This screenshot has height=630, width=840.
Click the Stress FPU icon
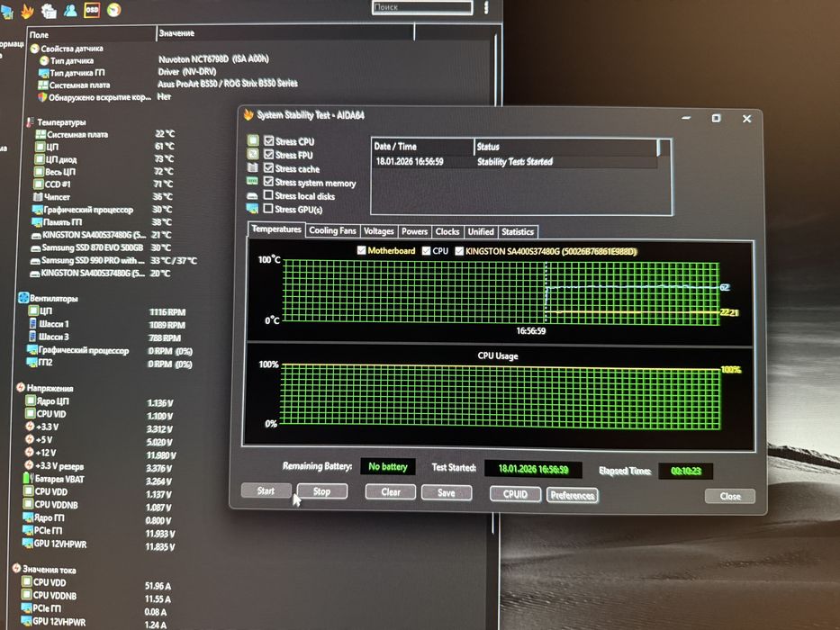pyautogui.click(x=253, y=154)
